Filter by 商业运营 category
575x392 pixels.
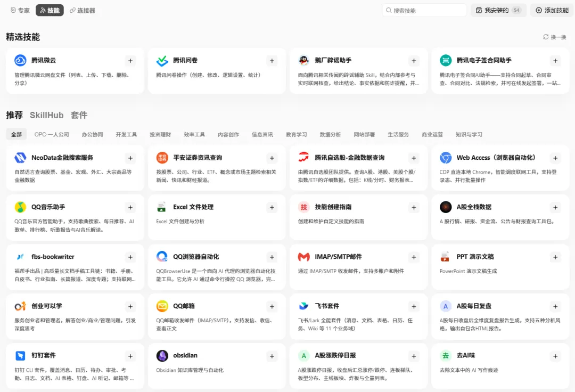click(432, 135)
